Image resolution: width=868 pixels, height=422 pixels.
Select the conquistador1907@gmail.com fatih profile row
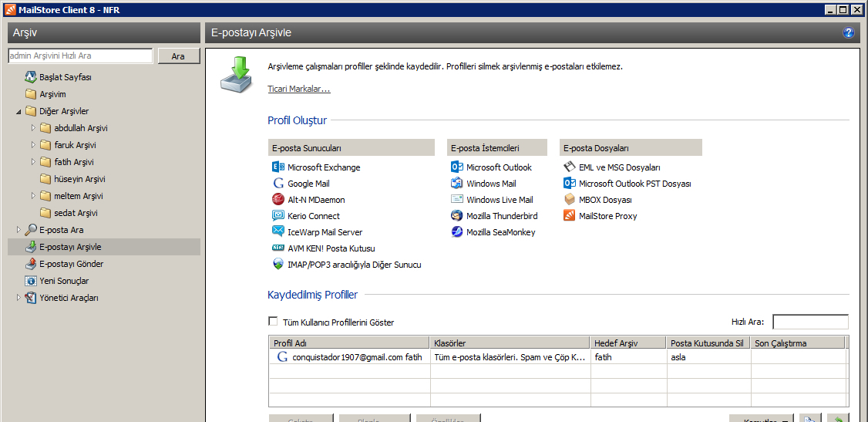point(558,357)
